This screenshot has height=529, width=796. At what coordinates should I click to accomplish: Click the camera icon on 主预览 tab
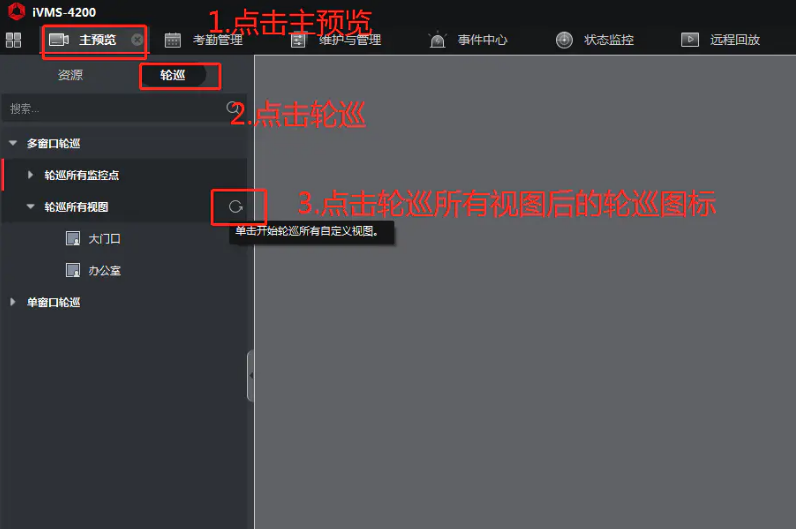(59, 40)
